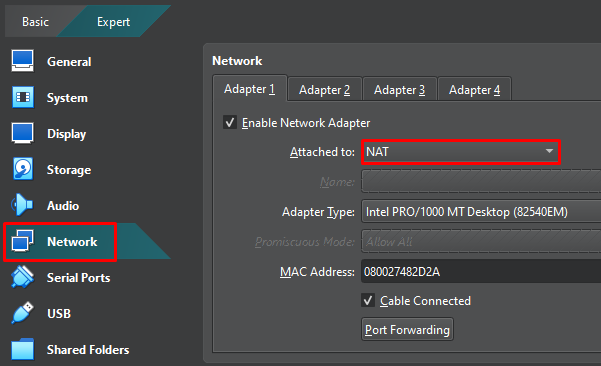
Task: Click the Promiscuous Mode Allow All dropdown
Action: click(481, 241)
